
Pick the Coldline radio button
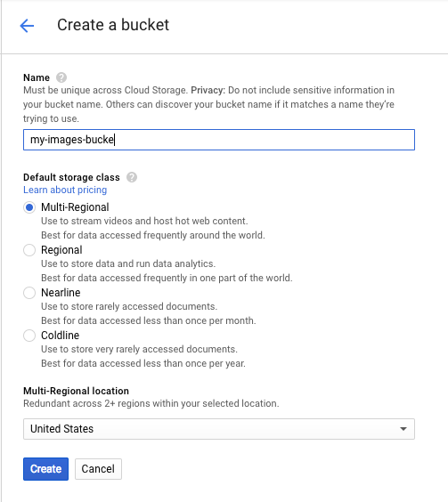[x=29, y=336]
